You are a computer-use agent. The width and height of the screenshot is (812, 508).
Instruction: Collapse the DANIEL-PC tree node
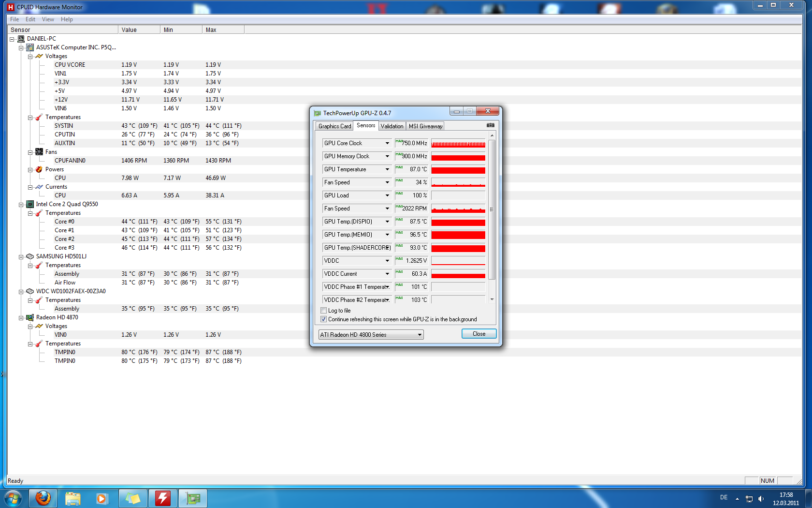point(12,39)
